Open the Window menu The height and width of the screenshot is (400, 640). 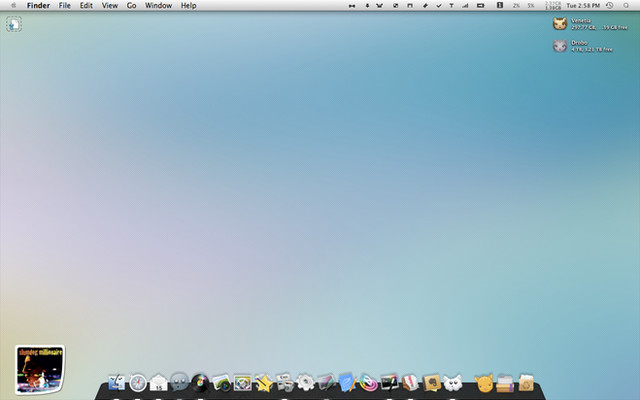(x=158, y=5)
